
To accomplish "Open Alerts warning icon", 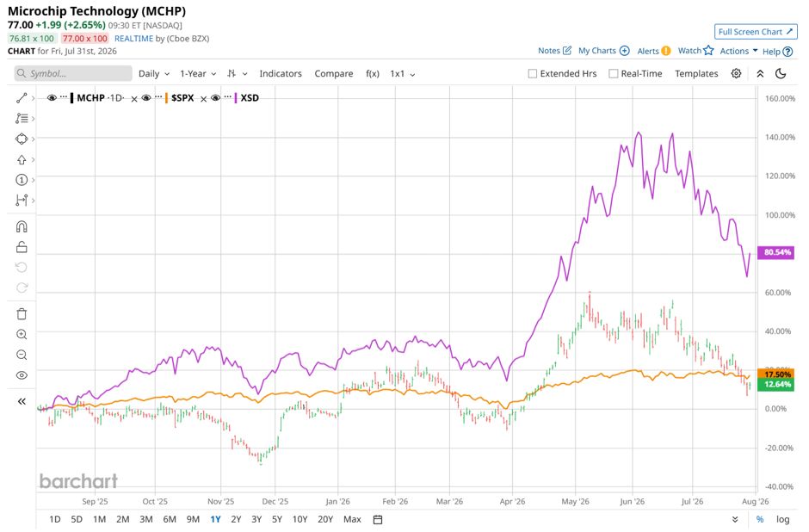I will (665, 51).
